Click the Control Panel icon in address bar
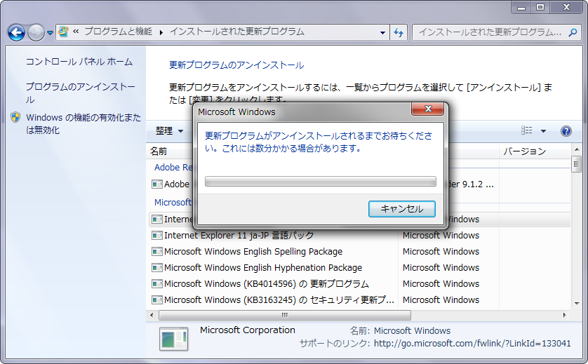This screenshot has width=588, height=364. tap(64, 32)
